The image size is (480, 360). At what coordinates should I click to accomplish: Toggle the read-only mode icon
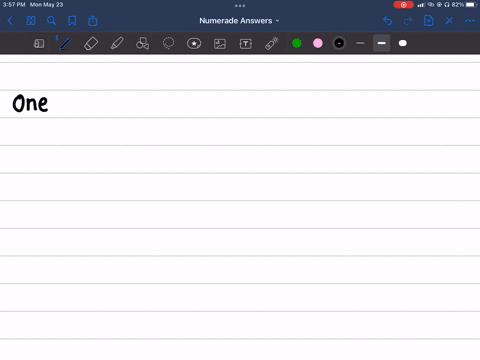click(39, 43)
